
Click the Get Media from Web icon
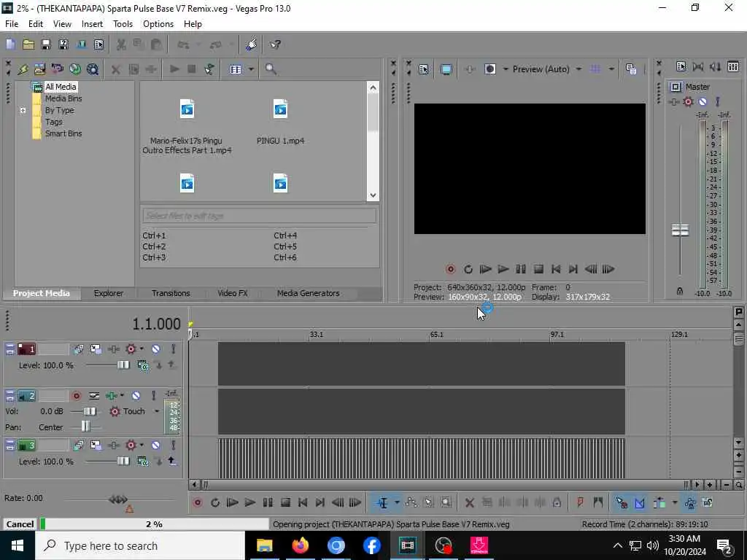[75, 69]
